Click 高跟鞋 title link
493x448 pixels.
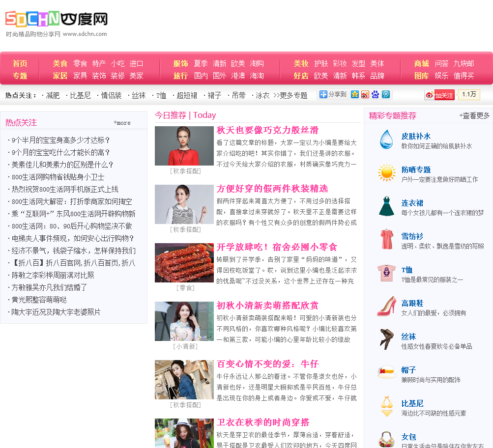point(412,303)
